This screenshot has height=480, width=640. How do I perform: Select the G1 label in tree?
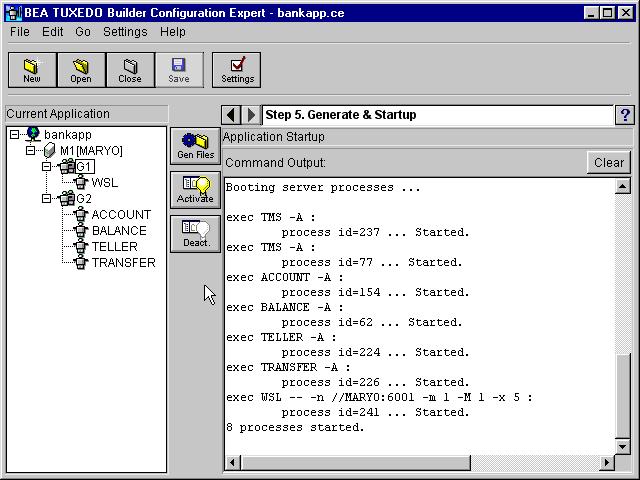pyautogui.click(x=85, y=167)
